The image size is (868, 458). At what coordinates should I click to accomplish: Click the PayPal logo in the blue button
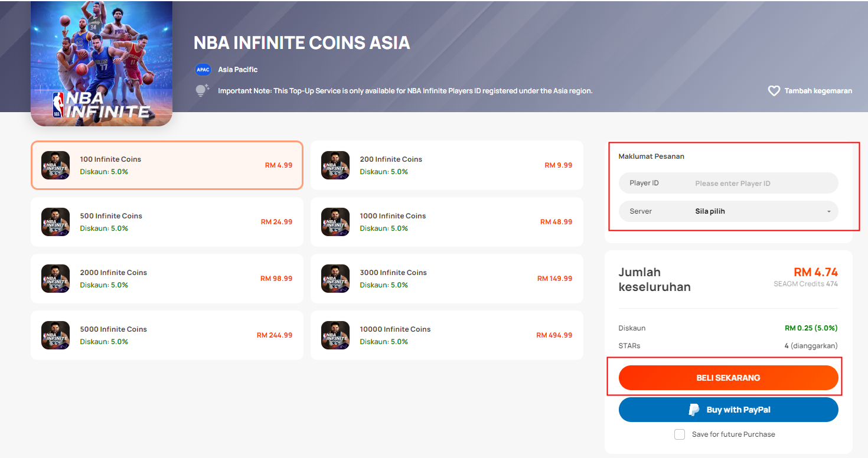(x=694, y=410)
